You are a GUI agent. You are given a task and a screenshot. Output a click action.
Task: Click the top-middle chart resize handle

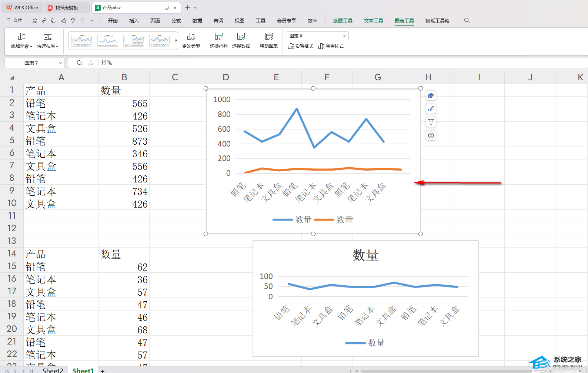tap(313, 88)
